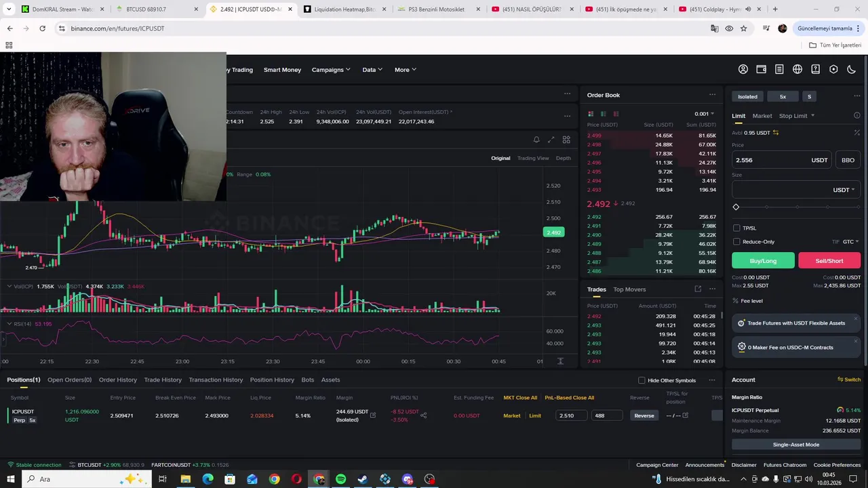
Task: Switch to the Top Movers tab
Action: tap(629, 289)
